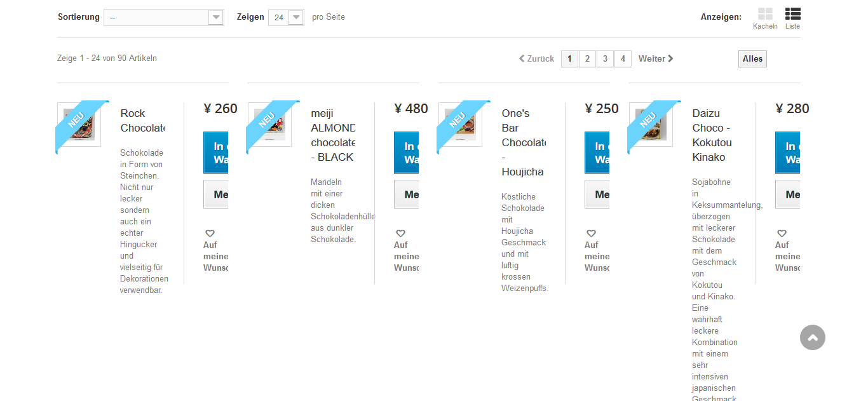
Task: Click the Daizu Choco 'Sojabohne' description
Action: pos(727,290)
